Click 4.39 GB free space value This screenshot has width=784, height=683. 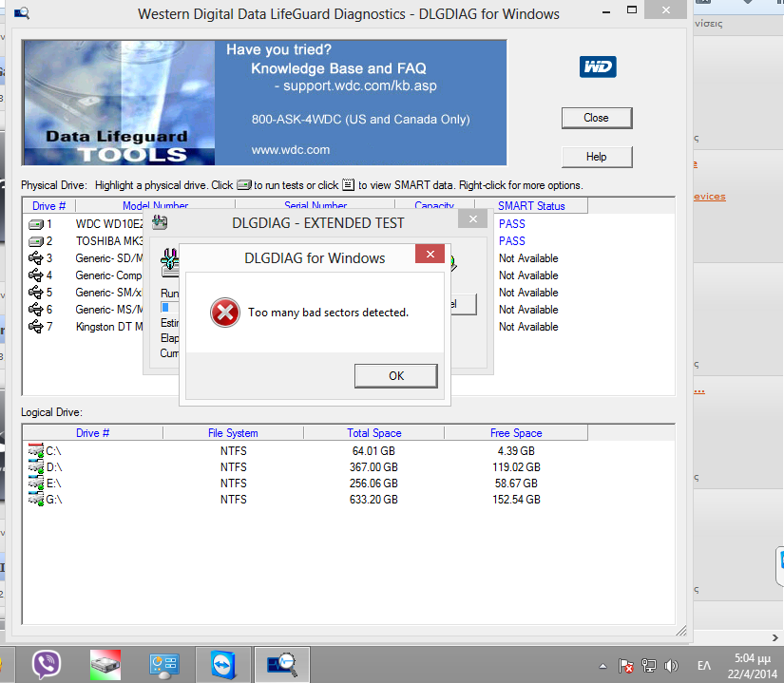pyautogui.click(x=516, y=450)
